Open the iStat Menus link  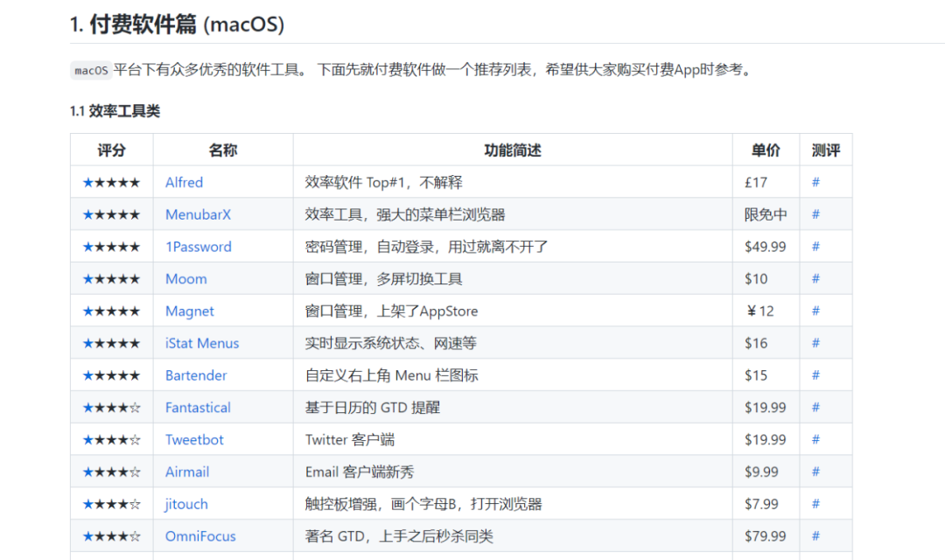[202, 343]
